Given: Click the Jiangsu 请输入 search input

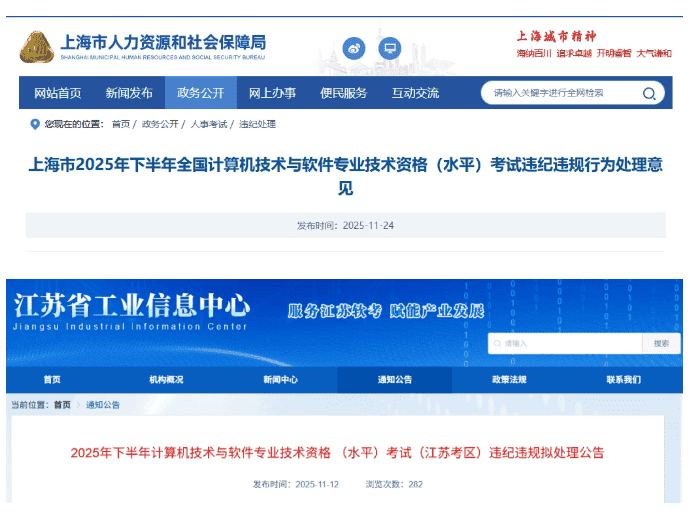Looking at the screenshot, I should click(x=565, y=343).
